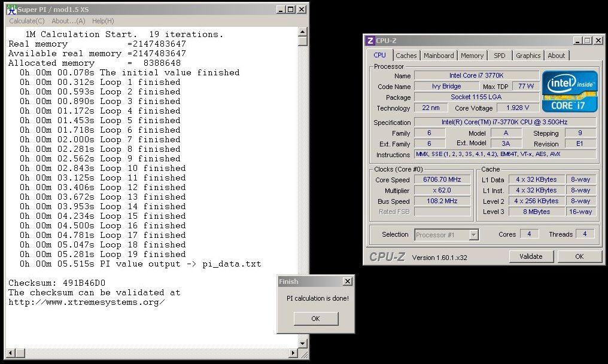This screenshot has height=364, width=608.
Task: Click the 'Loop 19 finished' line
Action: pyautogui.click(x=103, y=255)
